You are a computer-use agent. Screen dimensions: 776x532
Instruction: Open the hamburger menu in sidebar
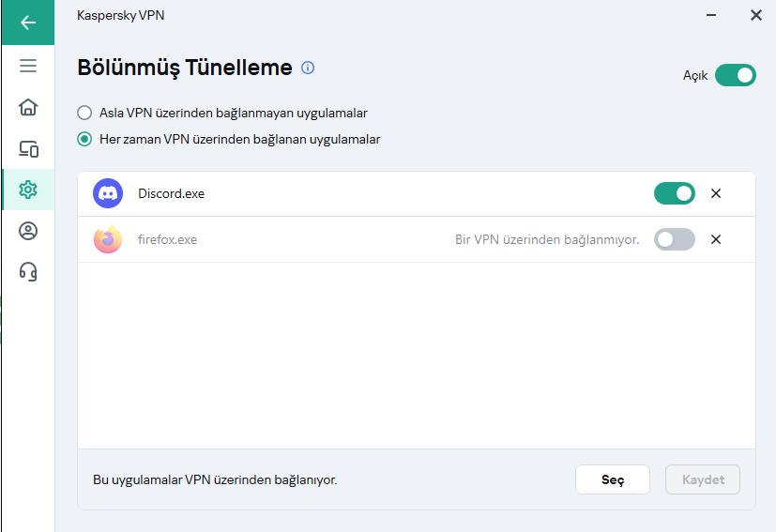(x=28, y=66)
